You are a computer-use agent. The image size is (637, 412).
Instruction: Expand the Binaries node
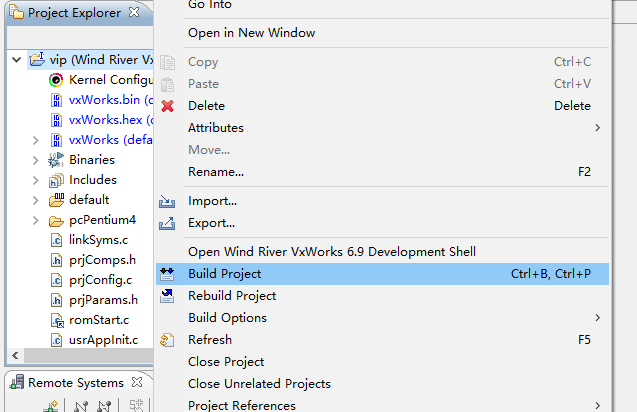pos(36,160)
